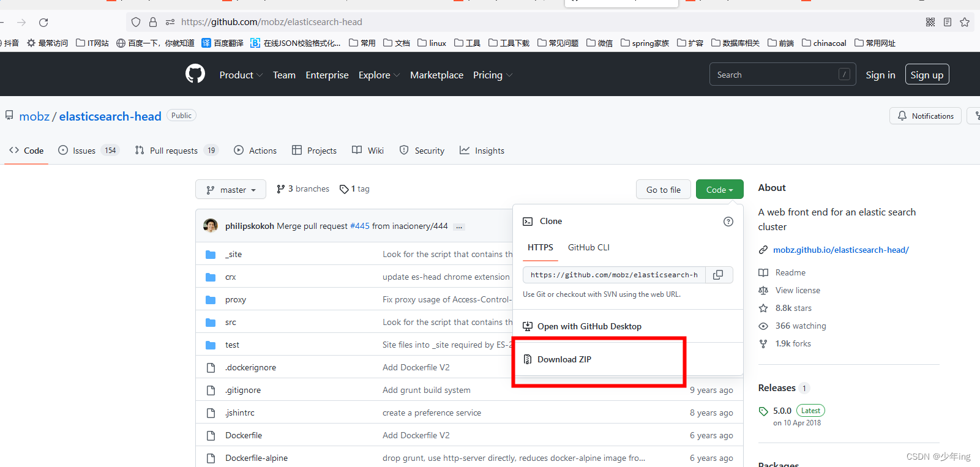Expand the Product menu
The width and height of the screenshot is (980, 467).
tap(241, 75)
